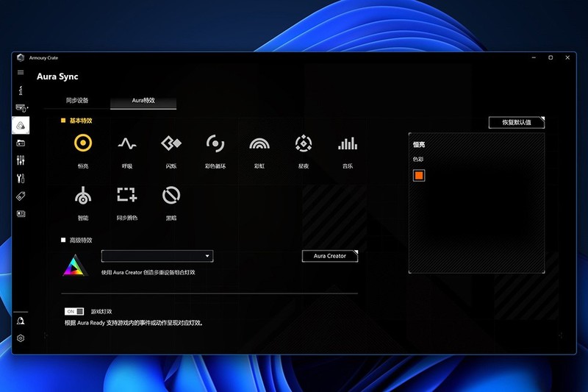Maximize the Armoury Crate window

click(x=551, y=57)
